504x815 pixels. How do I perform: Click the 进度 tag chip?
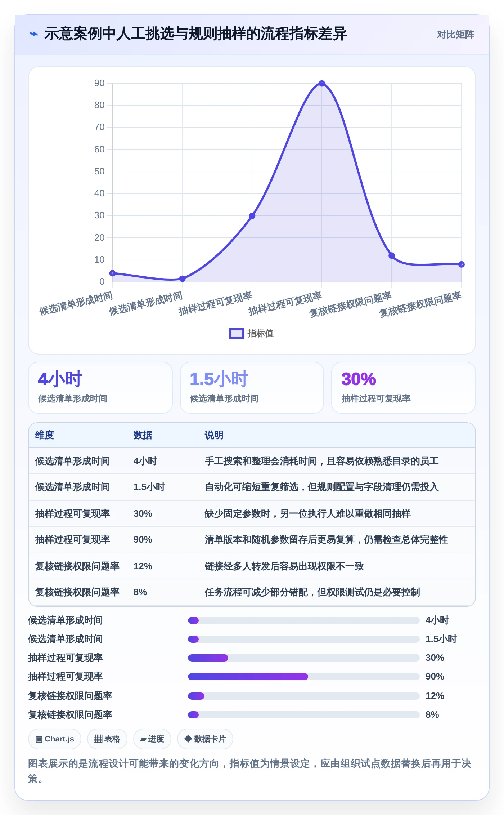click(152, 739)
